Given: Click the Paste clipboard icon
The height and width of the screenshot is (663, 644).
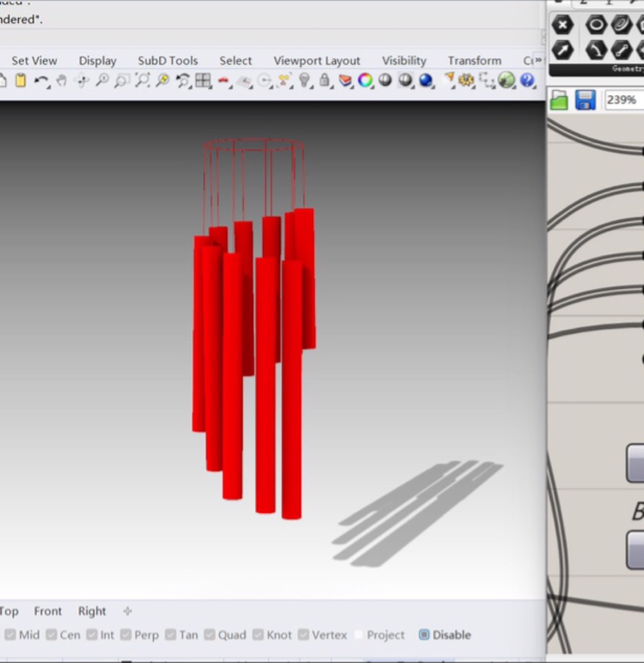Looking at the screenshot, I should [x=20, y=80].
